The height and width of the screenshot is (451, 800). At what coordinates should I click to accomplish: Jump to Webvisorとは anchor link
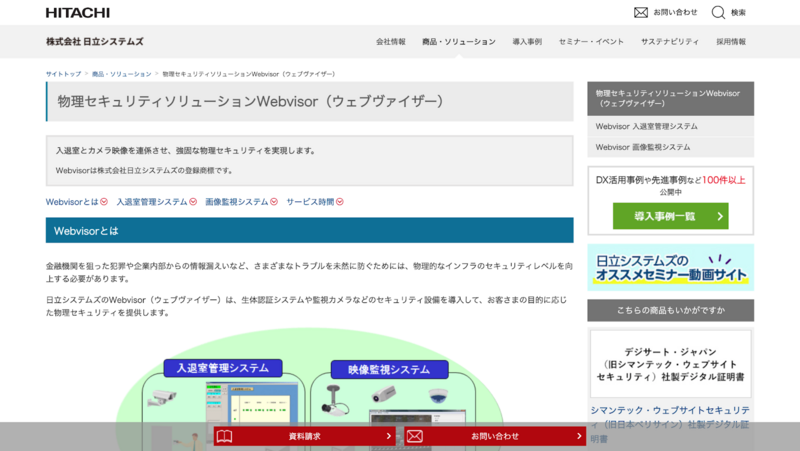[72, 202]
